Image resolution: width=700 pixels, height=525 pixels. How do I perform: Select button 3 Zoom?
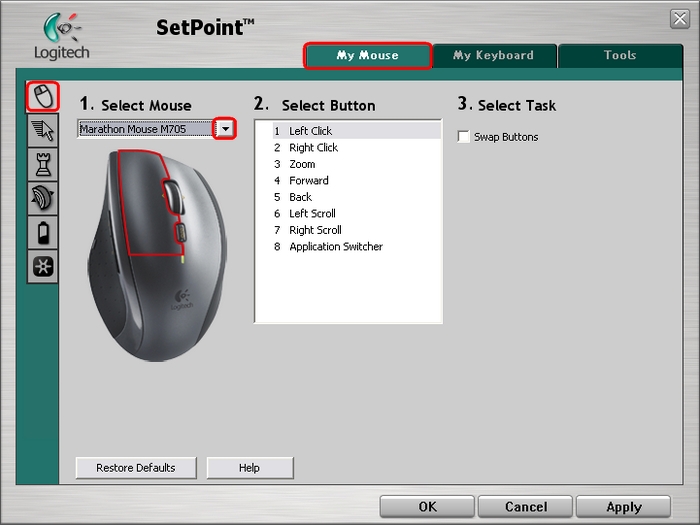click(357, 164)
